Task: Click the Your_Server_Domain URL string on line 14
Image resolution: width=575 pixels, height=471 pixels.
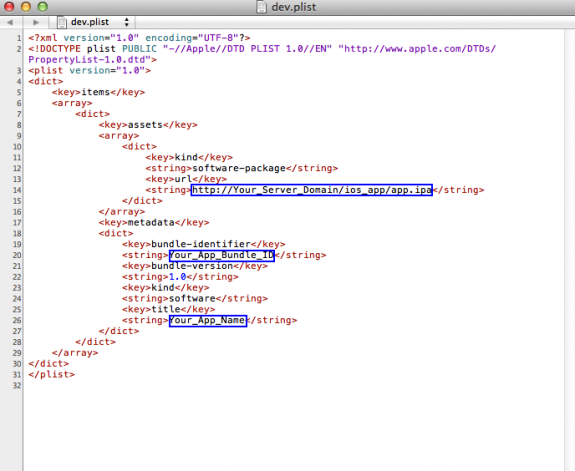Action: click(312, 190)
